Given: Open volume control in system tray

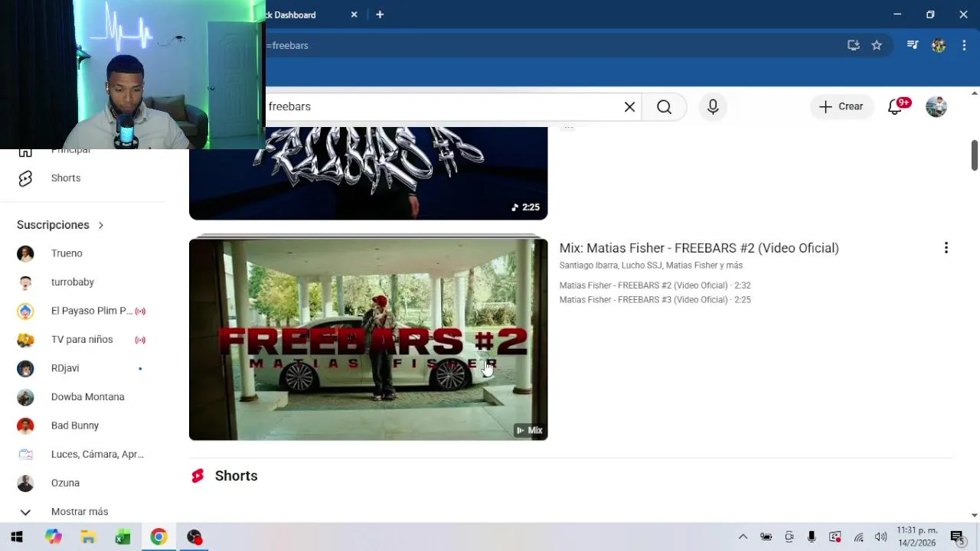Looking at the screenshot, I should (x=880, y=537).
